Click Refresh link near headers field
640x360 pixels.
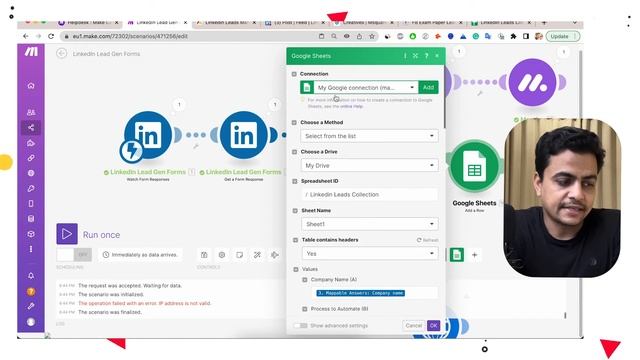(427, 240)
